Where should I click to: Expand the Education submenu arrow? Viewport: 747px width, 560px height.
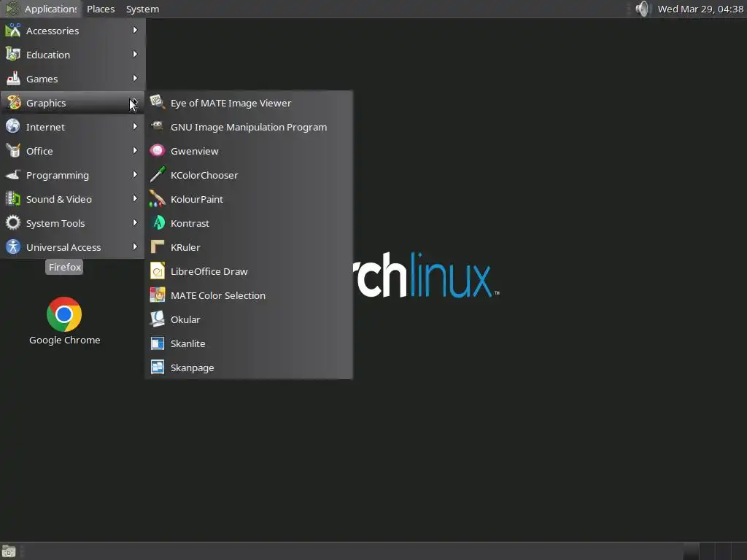(x=135, y=54)
